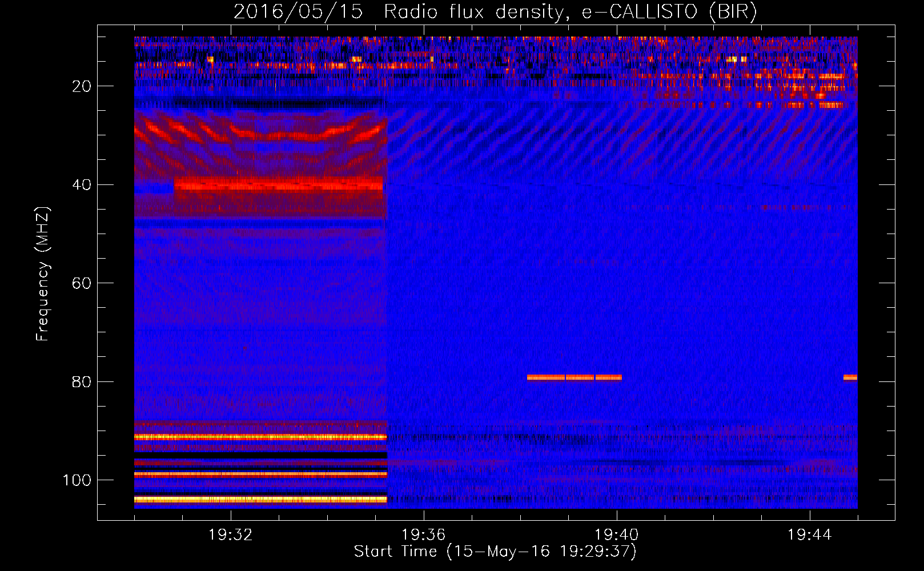
Task: Click the '80' frequency tick label
Action: click(x=82, y=381)
